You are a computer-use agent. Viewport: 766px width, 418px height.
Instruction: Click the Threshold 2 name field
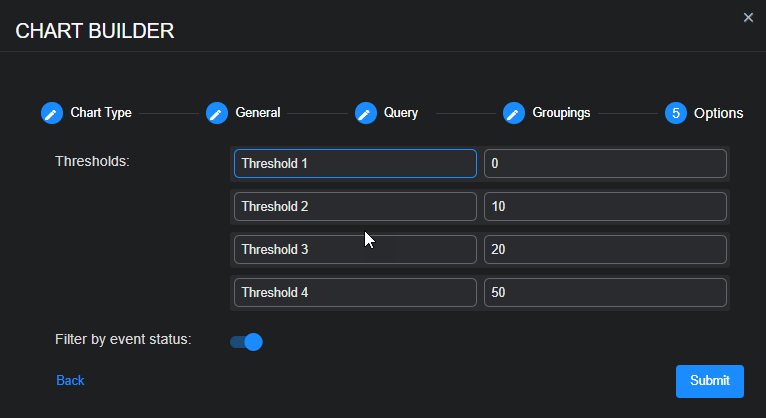(x=355, y=207)
